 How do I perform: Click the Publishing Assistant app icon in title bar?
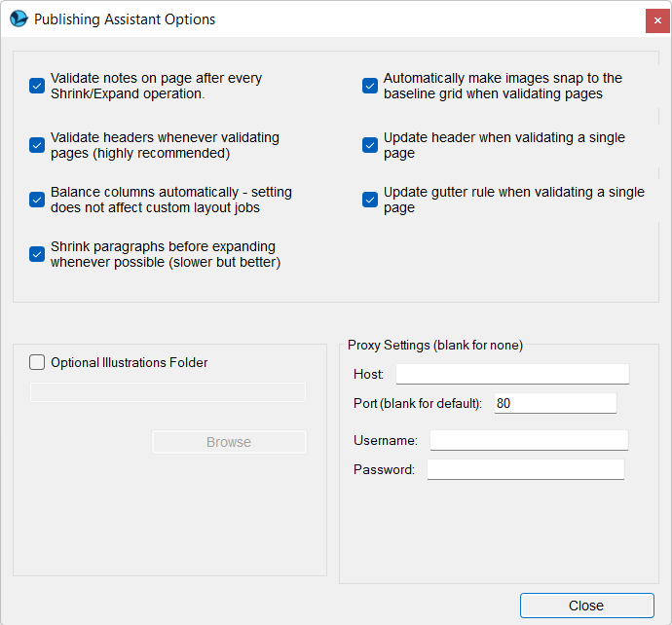tap(18, 19)
